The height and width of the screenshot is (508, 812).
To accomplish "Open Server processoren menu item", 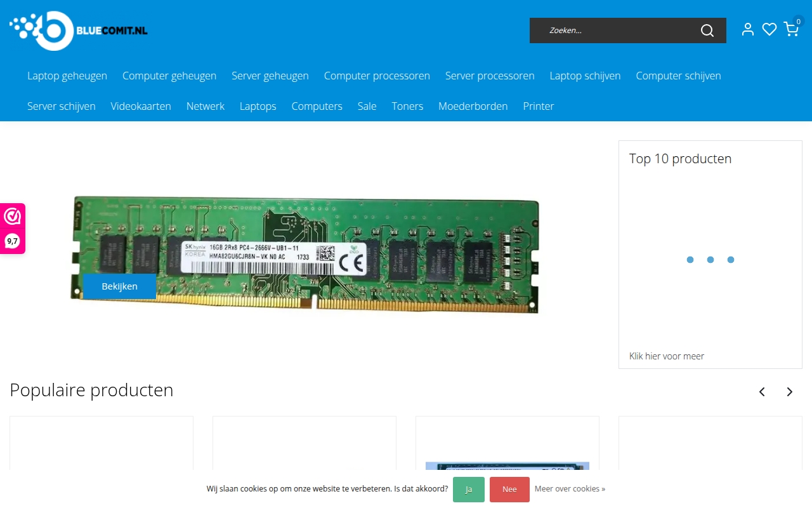I will coord(490,76).
